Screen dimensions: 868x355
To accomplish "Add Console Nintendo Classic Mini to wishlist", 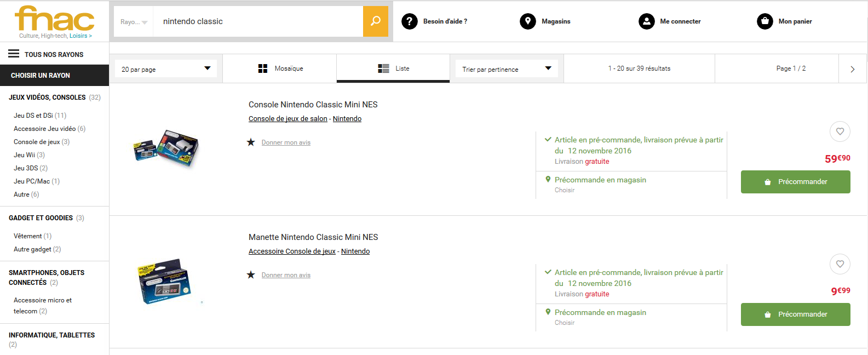I will [x=840, y=131].
